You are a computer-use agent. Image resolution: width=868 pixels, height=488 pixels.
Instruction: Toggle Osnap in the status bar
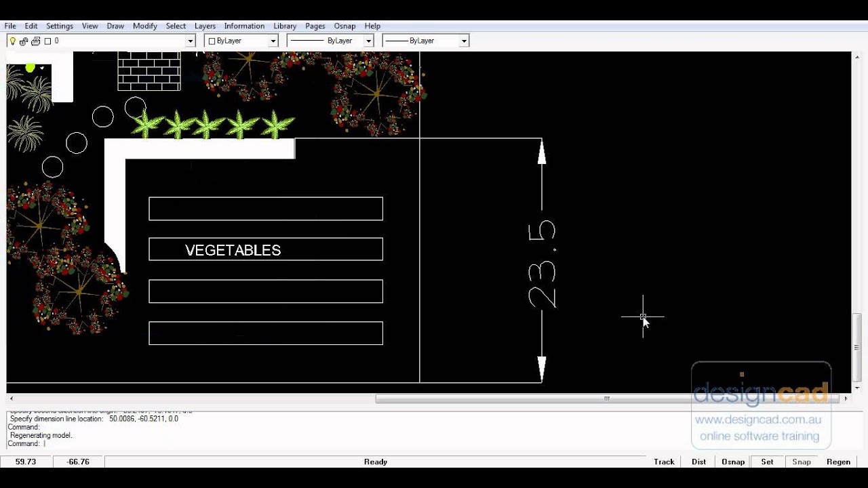click(x=733, y=462)
